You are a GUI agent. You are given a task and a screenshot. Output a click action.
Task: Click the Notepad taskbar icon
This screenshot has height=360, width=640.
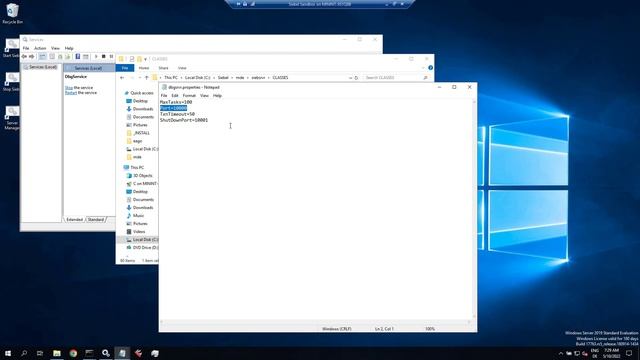tap(122, 353)
